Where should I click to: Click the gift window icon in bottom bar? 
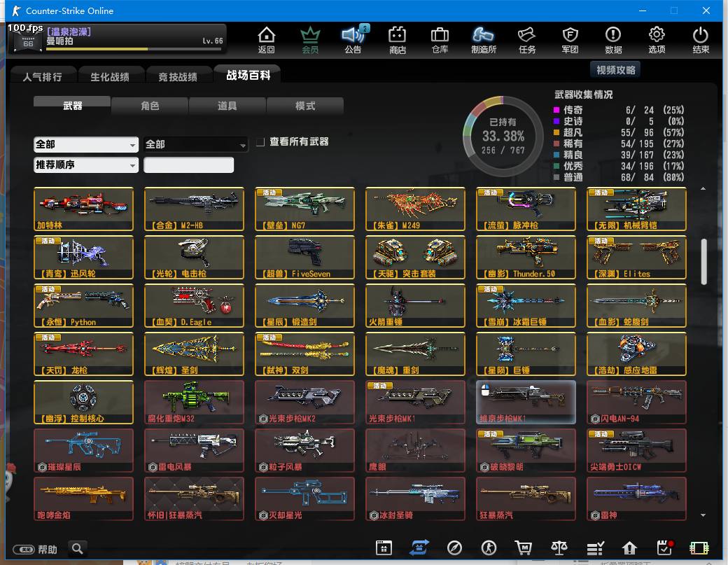tap(384, 548)
